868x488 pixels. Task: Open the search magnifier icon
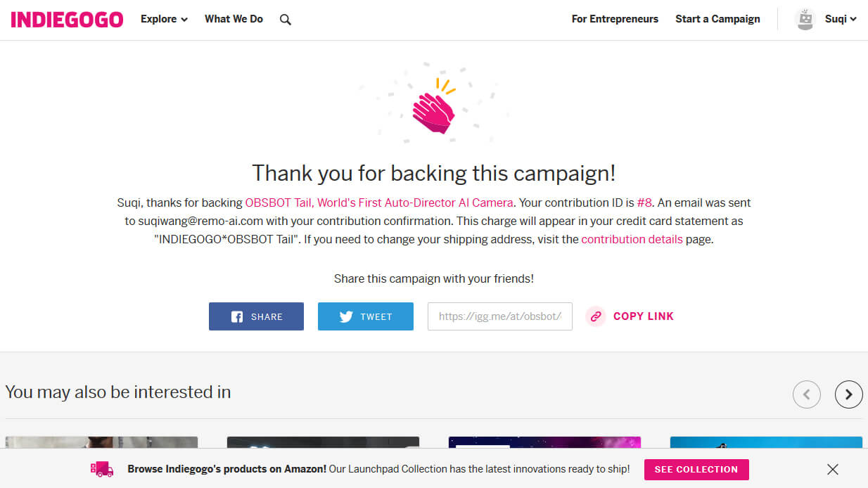[285, 20]
